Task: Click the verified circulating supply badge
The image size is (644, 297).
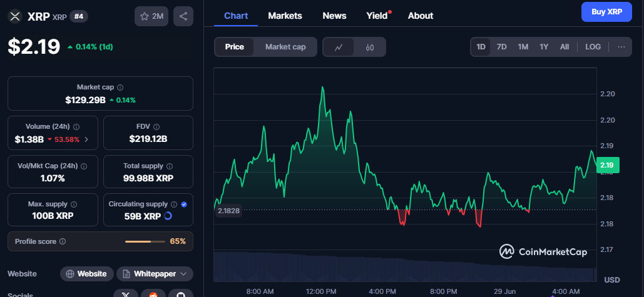Action: [184, 204]
